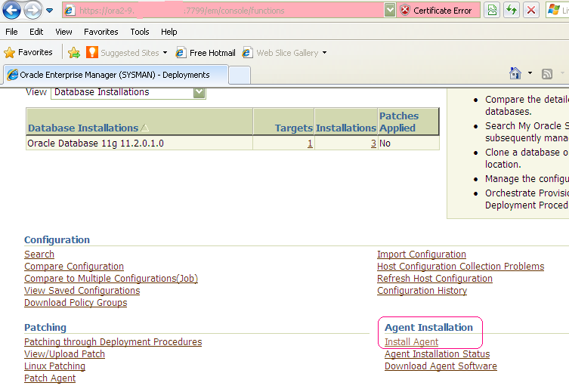Screen dimensions: 569x392
Task: Click the Installations count link 3
Action: (x=373, y=144)
